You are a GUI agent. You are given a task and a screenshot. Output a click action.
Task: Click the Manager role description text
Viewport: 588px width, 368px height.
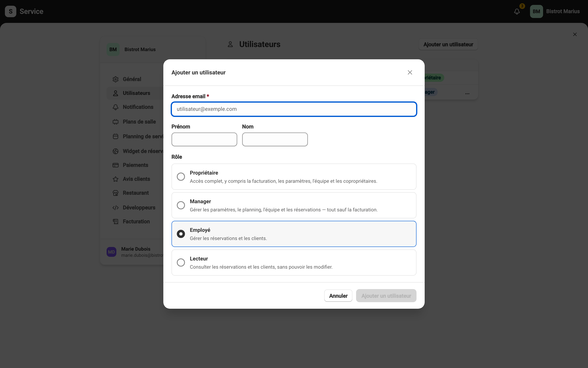[284, 210]
